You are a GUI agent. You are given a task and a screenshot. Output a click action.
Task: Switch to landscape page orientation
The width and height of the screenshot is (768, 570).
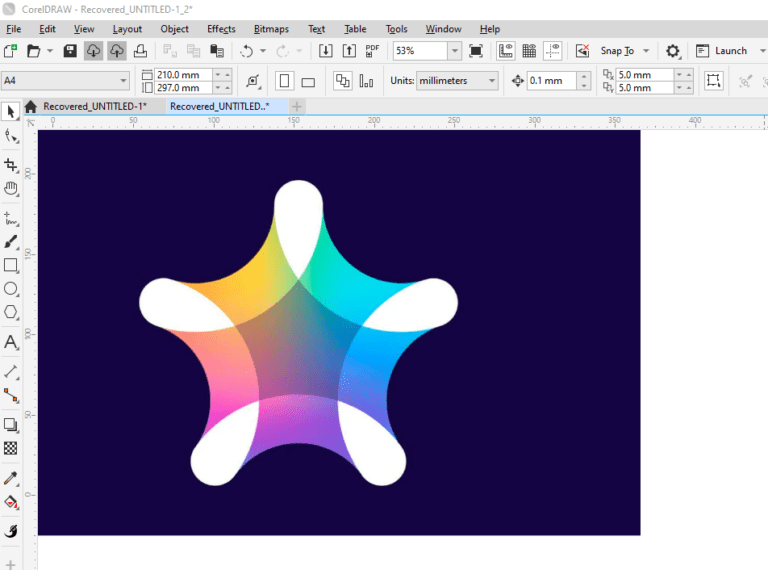[x=308, y=81]
